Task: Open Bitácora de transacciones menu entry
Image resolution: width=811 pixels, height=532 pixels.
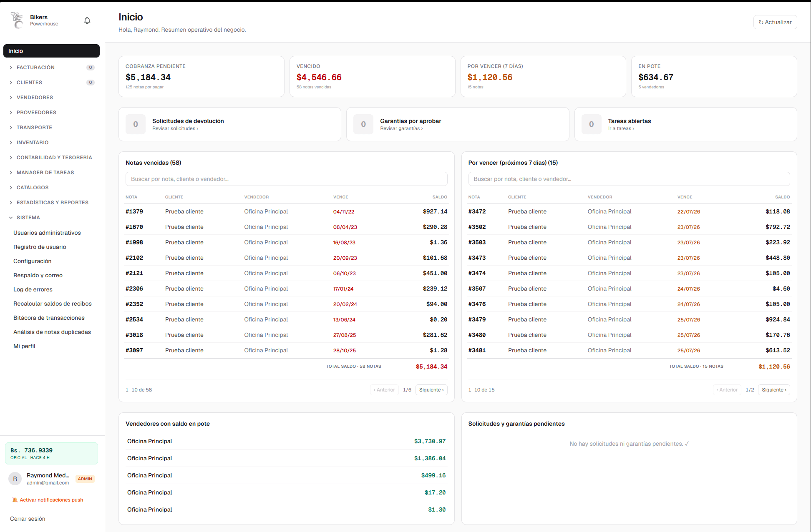Action: pos(49,318)
